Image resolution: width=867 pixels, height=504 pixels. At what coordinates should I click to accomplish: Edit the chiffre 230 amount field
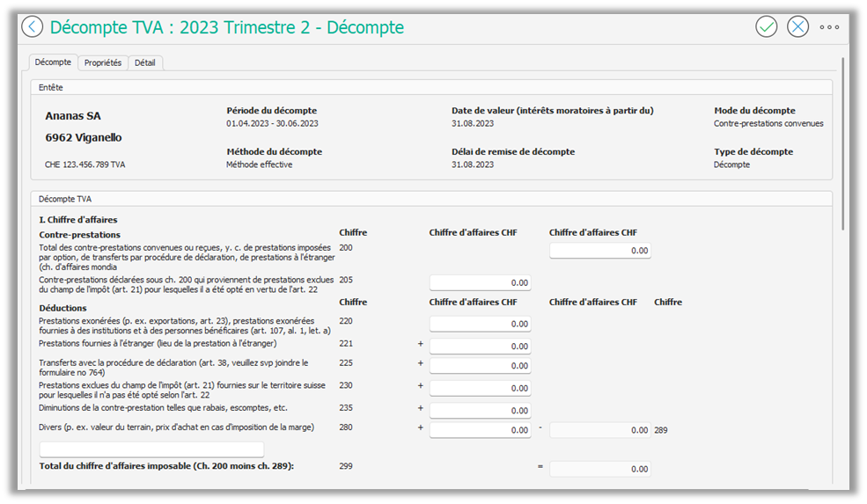tap(480, 388)
